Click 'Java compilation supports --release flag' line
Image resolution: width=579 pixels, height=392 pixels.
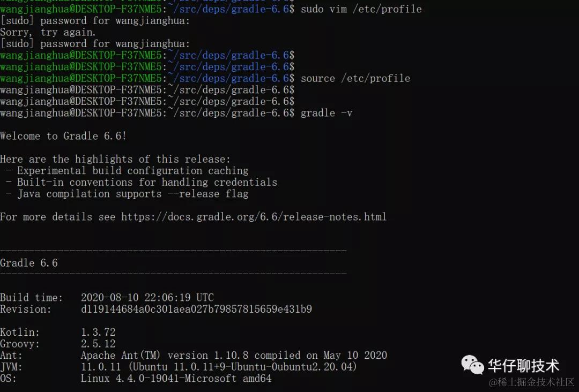[x=132, y=194]
